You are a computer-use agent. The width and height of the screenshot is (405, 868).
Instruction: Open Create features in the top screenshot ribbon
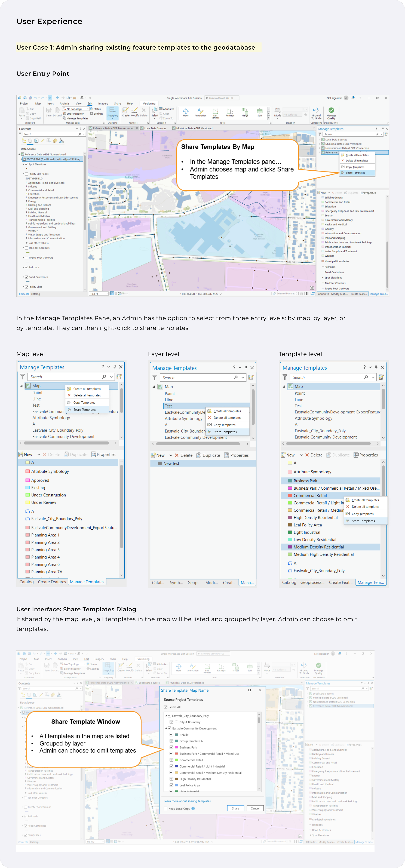tap(126, 112)
